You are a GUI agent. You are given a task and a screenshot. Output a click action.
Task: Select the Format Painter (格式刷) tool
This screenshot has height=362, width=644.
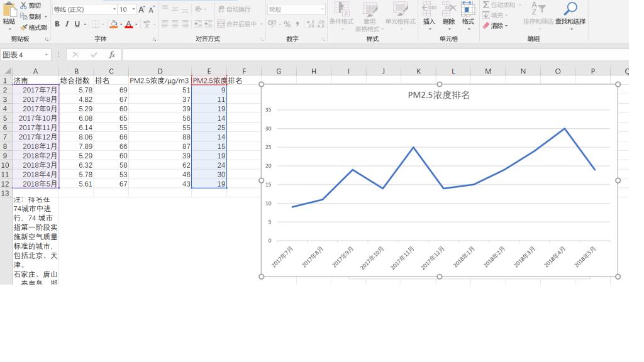pyautogui.click(x=24, y=28)
